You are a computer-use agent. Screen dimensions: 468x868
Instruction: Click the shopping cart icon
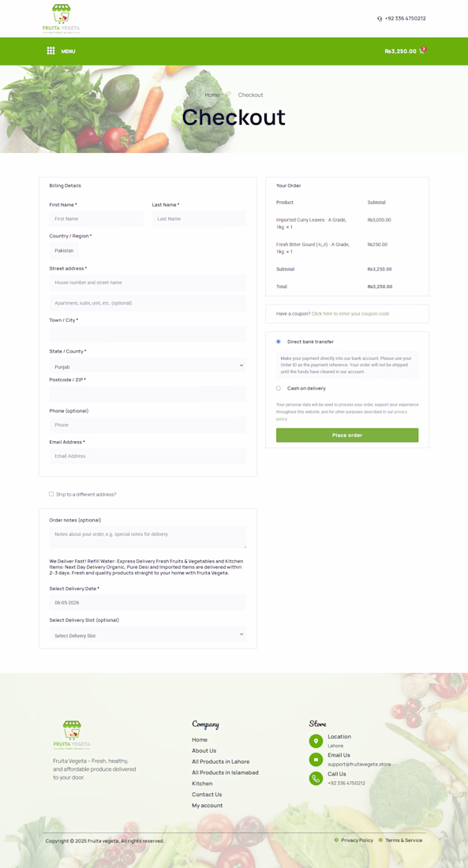[x=422, y=51]
